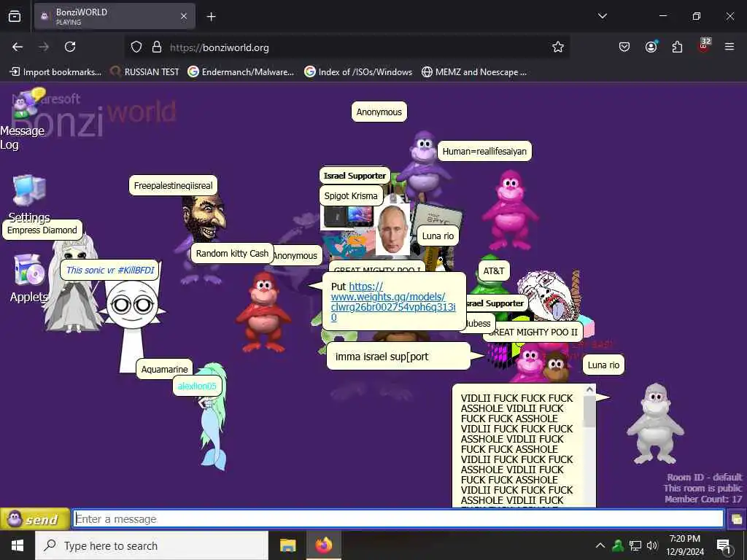Click the scroll-up arrow in profanity speech bubble
Image resolution: width=747 pixels, height=560 pixels.
(589, 389)
